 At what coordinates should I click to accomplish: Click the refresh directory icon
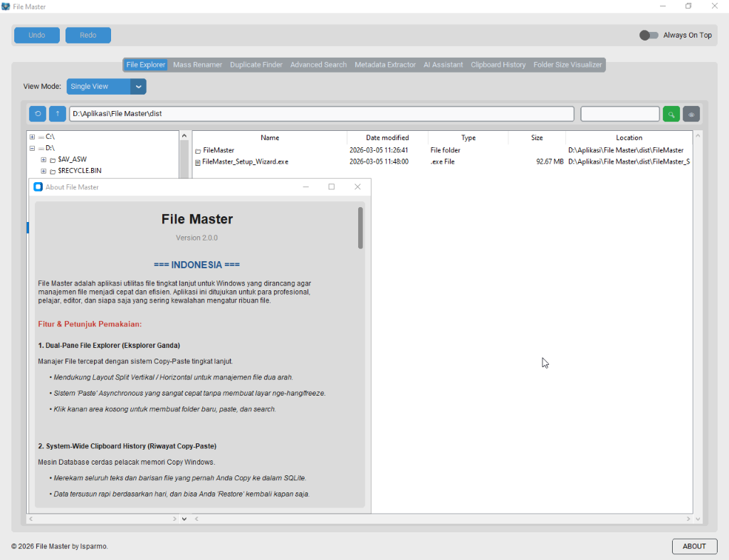[37, 113]
